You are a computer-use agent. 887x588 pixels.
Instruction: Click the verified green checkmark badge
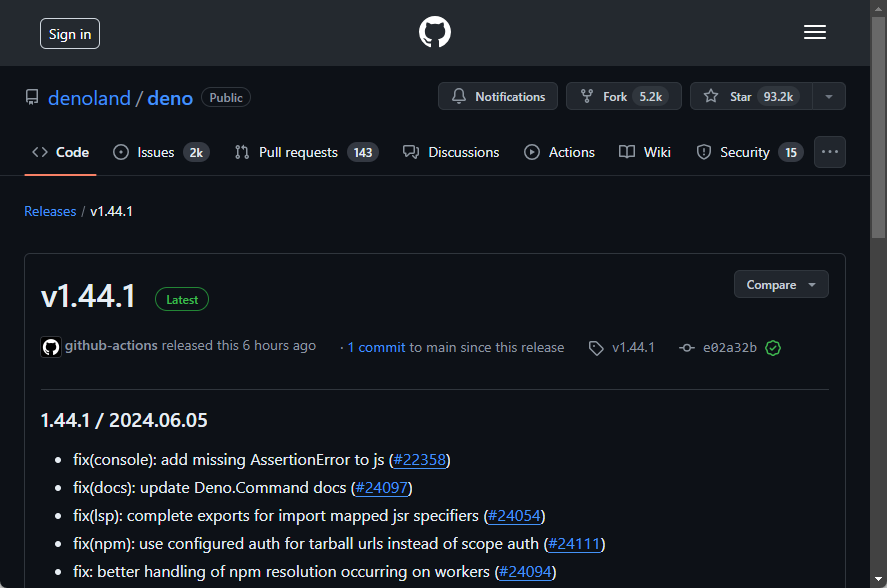click(773, 347)
